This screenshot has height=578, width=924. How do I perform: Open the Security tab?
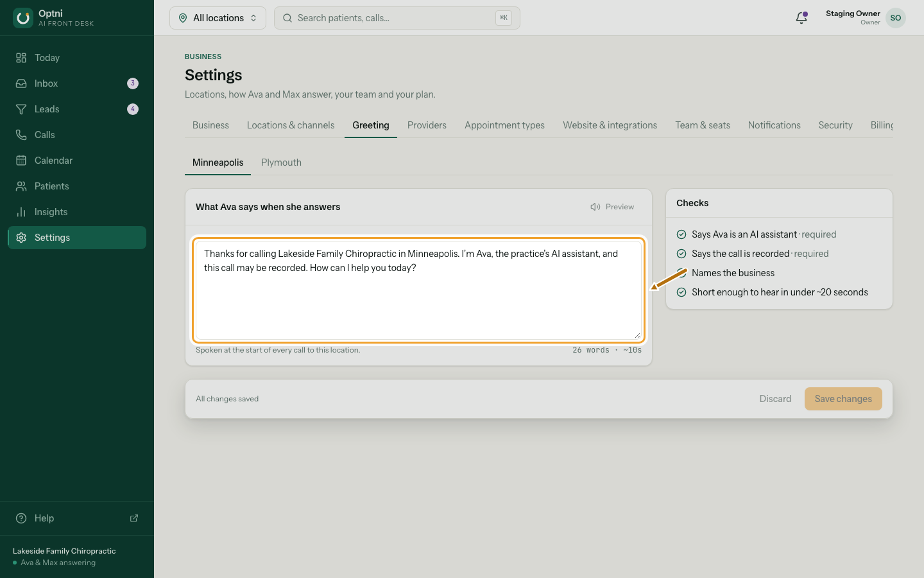pos(835,125)
